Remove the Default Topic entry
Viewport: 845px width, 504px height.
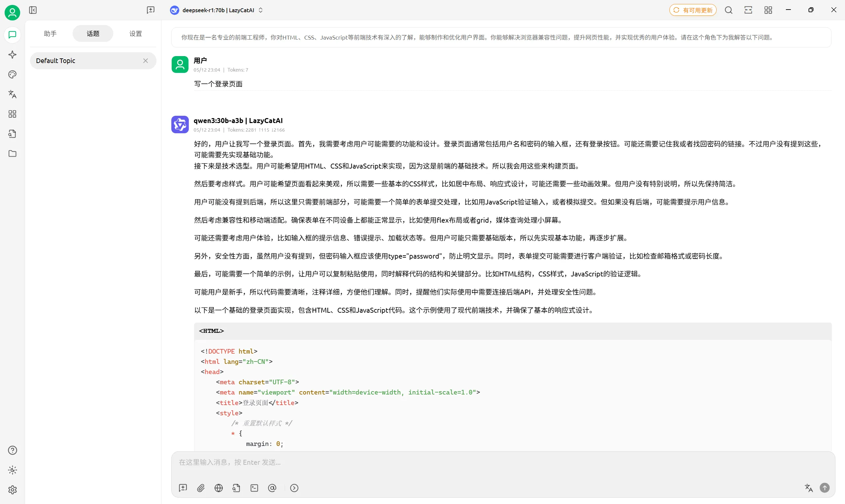click(x=146, y=61)
